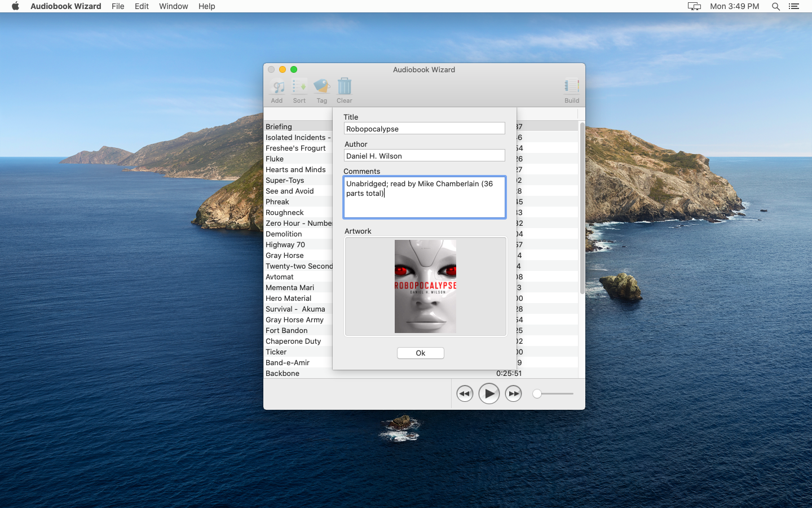Click the track list vertical scrollbar
812x508 pixels.
(582, 208)
